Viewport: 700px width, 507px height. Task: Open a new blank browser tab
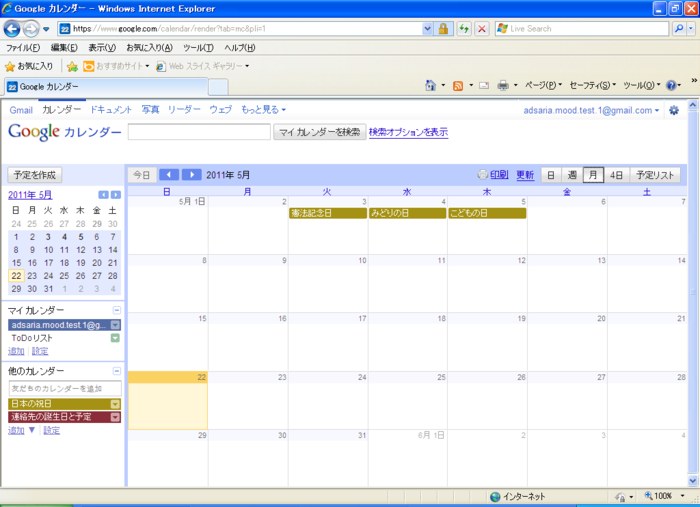pyautogui.click(x=218, y=87)
